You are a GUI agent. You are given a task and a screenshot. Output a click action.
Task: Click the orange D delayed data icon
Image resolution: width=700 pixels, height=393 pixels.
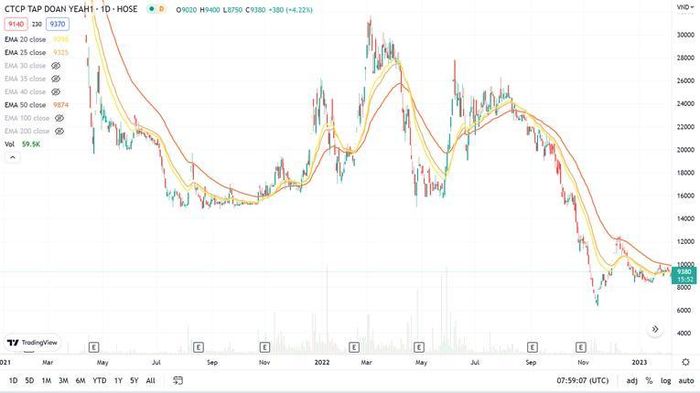[161, 9]
